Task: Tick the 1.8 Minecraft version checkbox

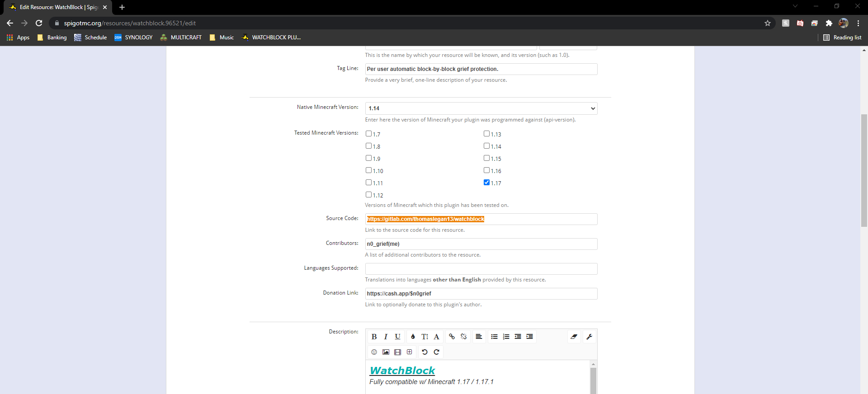Action: 368,146
